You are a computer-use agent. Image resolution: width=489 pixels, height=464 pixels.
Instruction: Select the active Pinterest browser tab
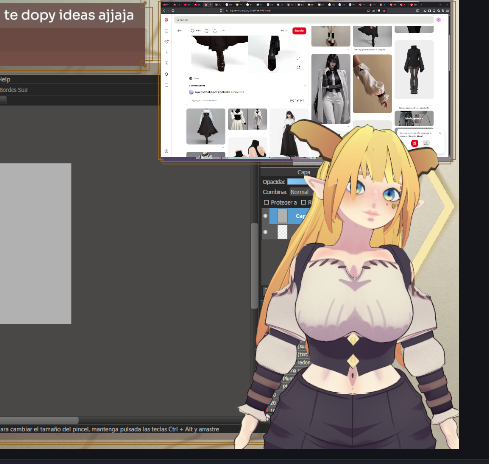(x=208, y=5)
